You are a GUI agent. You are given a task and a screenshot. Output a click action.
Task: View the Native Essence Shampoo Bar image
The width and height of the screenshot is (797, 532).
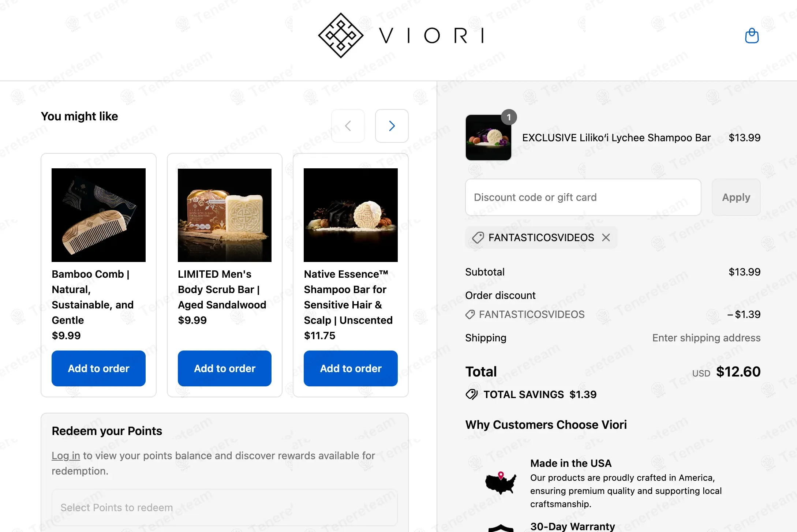point(351,215)
